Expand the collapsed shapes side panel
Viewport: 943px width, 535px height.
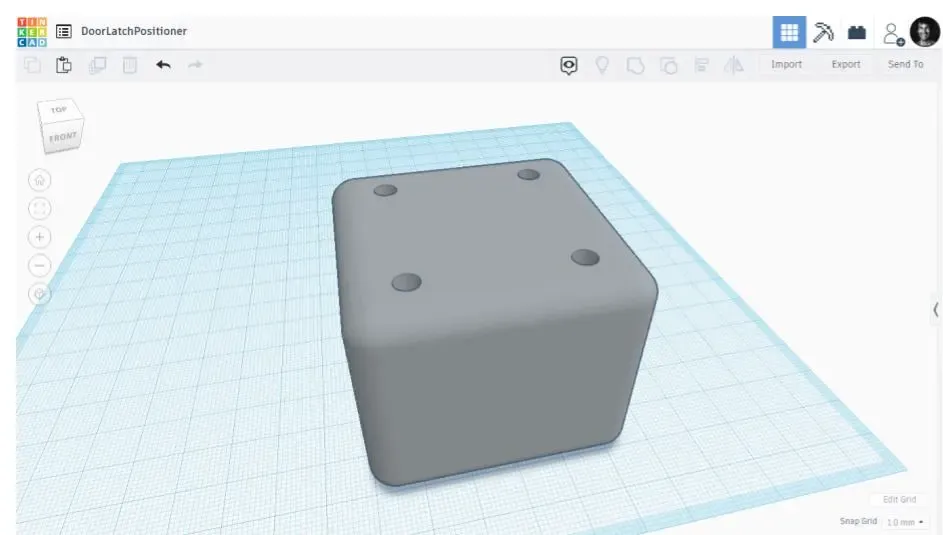[936, 310]
